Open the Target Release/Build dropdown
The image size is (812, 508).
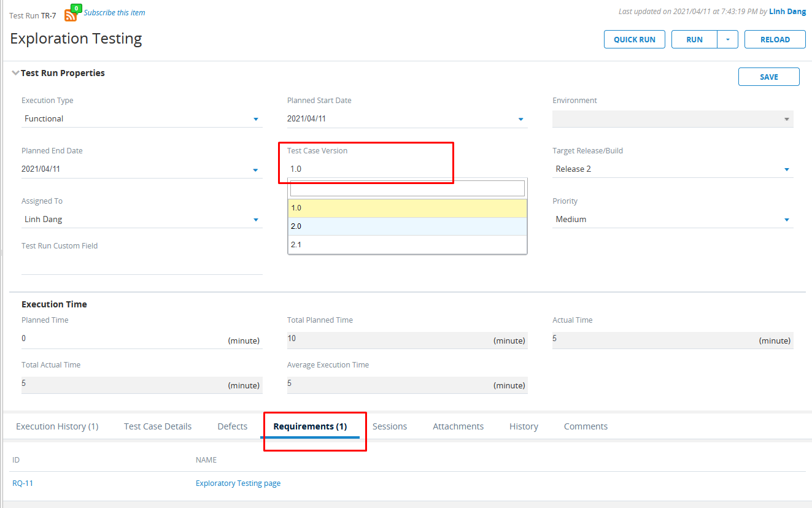tap(786, 169)
